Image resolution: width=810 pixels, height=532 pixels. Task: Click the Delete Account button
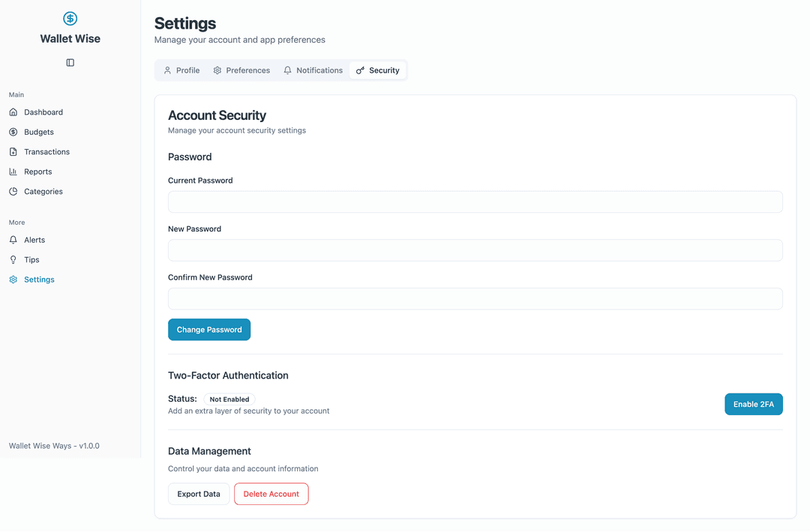[271, 494]
